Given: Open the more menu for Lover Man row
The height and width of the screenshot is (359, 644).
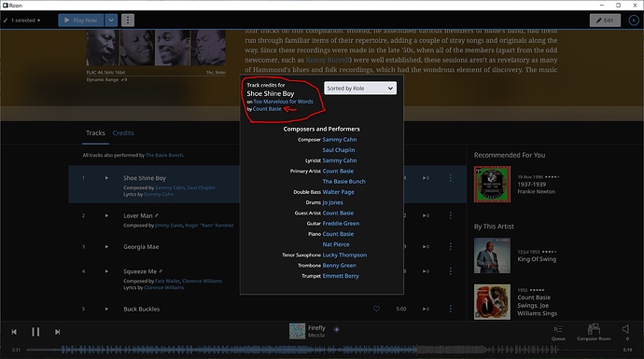Looking at the screenshot, I should [451, 215].
